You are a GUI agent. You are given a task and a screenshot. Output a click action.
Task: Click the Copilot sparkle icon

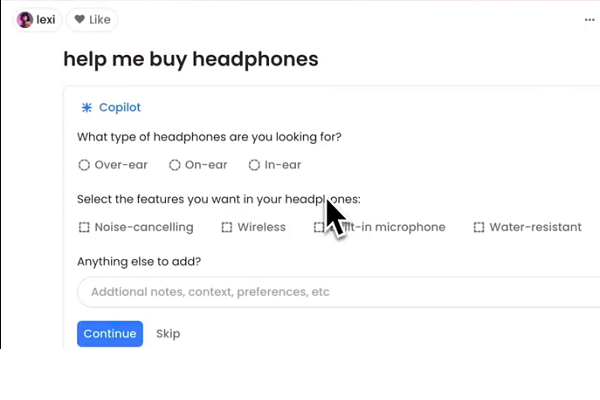coord(86,107)
